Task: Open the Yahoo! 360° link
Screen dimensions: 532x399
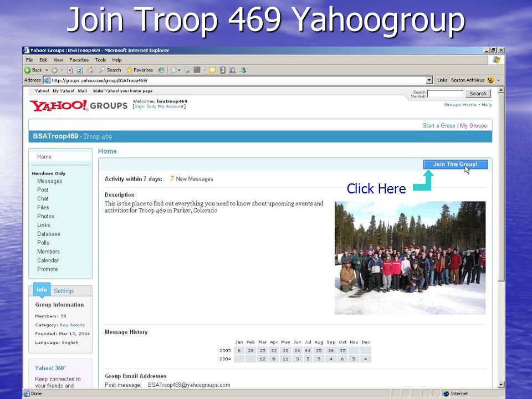Action: point(50,368)
